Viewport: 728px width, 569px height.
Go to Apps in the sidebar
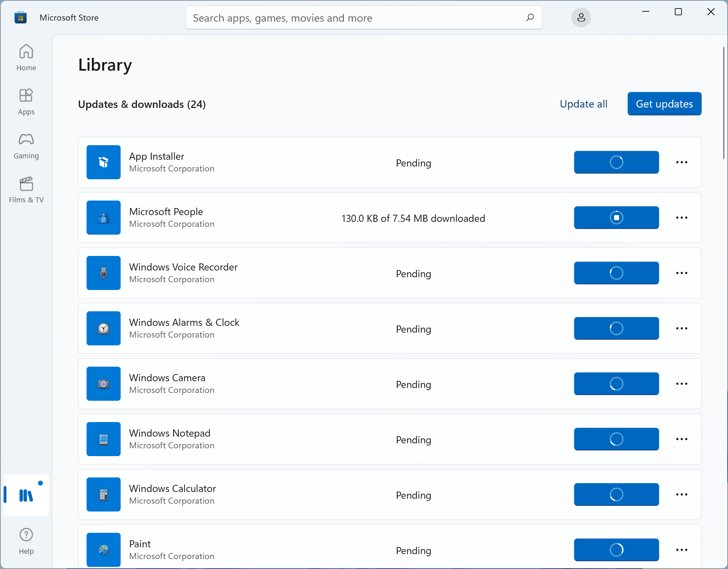[x=26, y=102]
